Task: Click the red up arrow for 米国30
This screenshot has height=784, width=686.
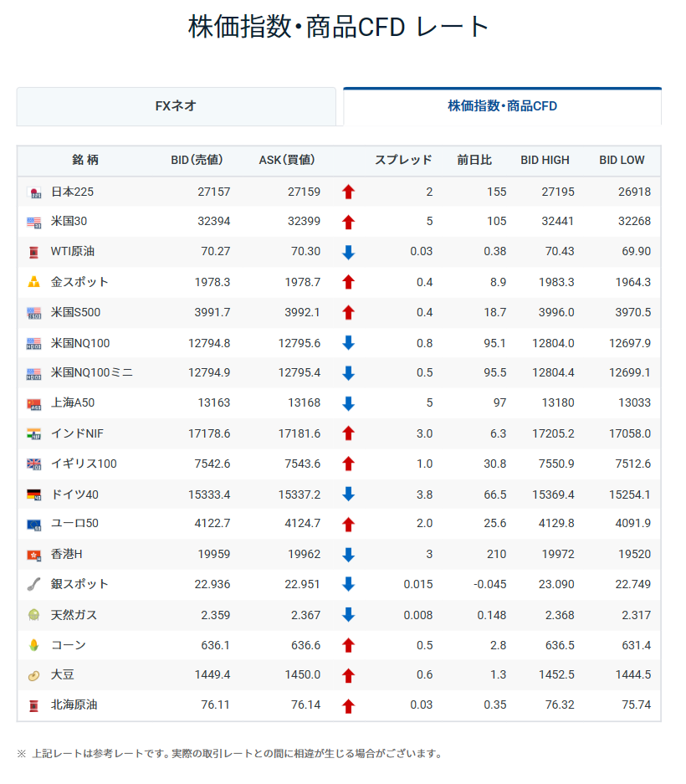Action: point(349,222)
